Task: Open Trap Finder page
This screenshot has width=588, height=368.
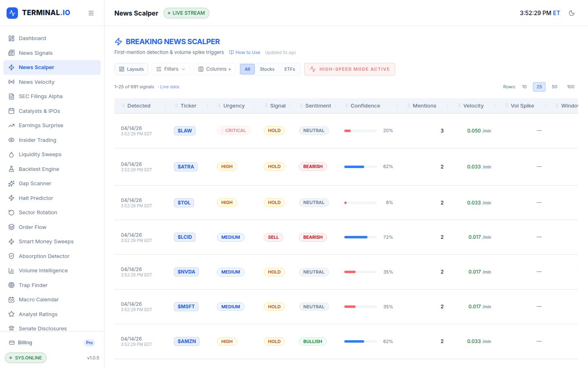Action: coord(52,285)
